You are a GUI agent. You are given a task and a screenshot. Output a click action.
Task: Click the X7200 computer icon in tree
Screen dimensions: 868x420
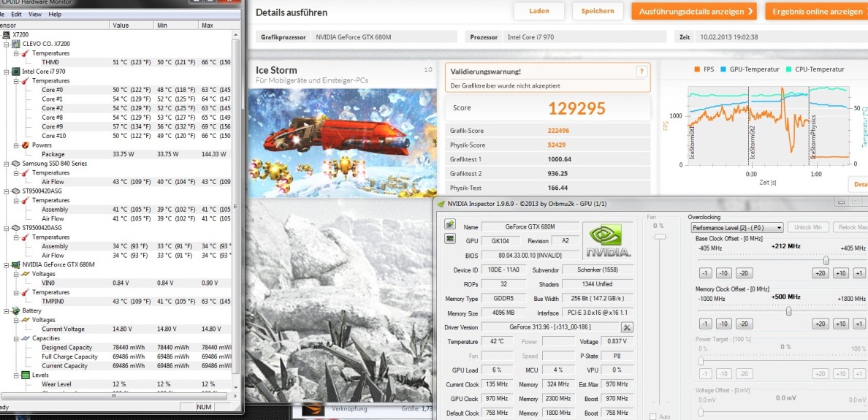(7, 34)
